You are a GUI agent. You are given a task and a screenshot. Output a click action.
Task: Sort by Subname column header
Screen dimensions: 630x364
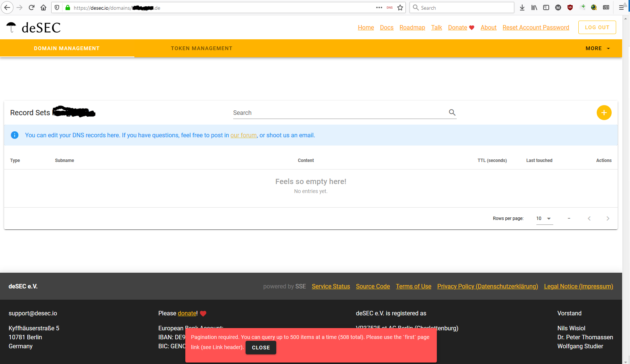[x=64, y=160]
